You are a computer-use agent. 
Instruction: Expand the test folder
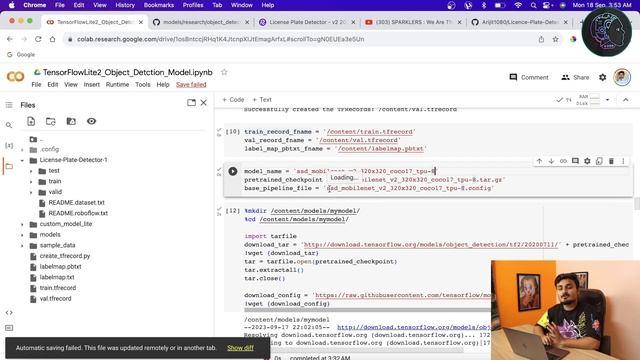[x=31, y=171]
